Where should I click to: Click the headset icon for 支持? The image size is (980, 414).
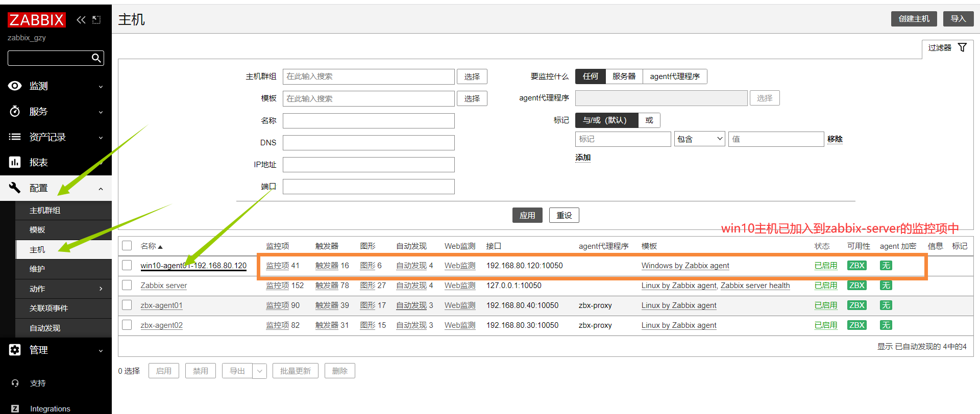click(15, 383)
